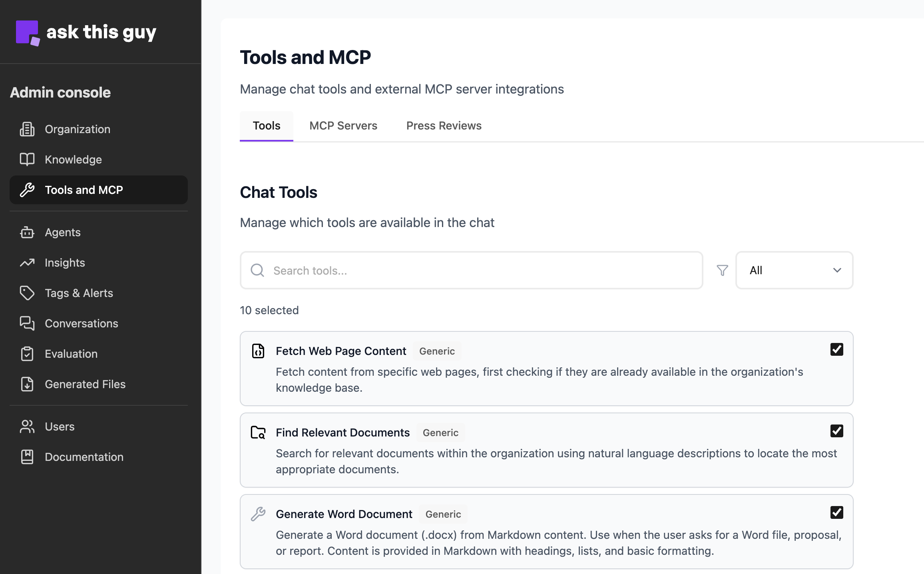Switch to the MCP Servers tab
Screen dimensions: 924x574
(x=343, y=126)
